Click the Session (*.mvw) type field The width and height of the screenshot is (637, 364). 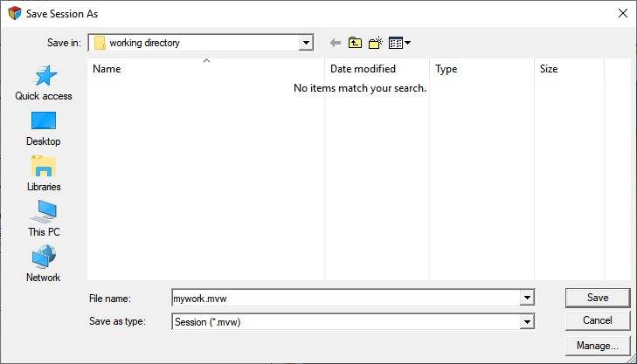(346, 322)
